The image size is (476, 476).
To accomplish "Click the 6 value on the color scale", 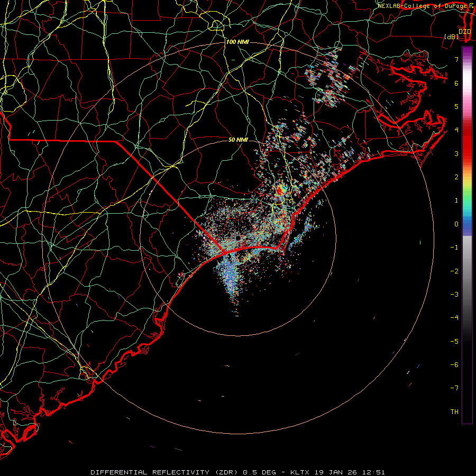I will [456, 83].
